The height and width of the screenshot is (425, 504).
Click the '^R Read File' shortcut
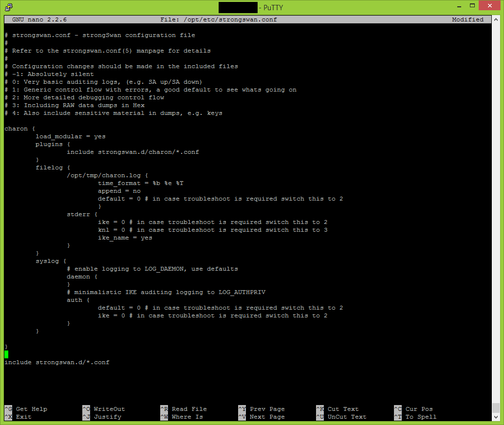(184, 409)
